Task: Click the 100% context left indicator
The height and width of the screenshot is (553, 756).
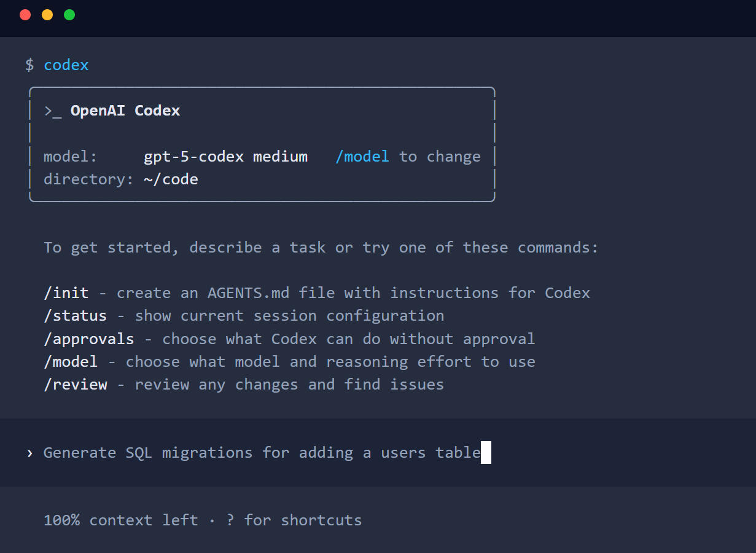Action: 121,520
